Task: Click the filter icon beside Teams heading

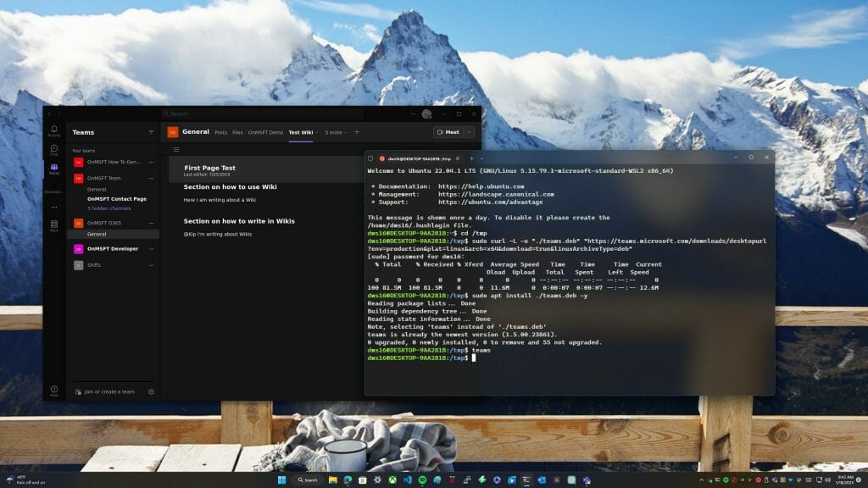Action: tap(151, 133)
